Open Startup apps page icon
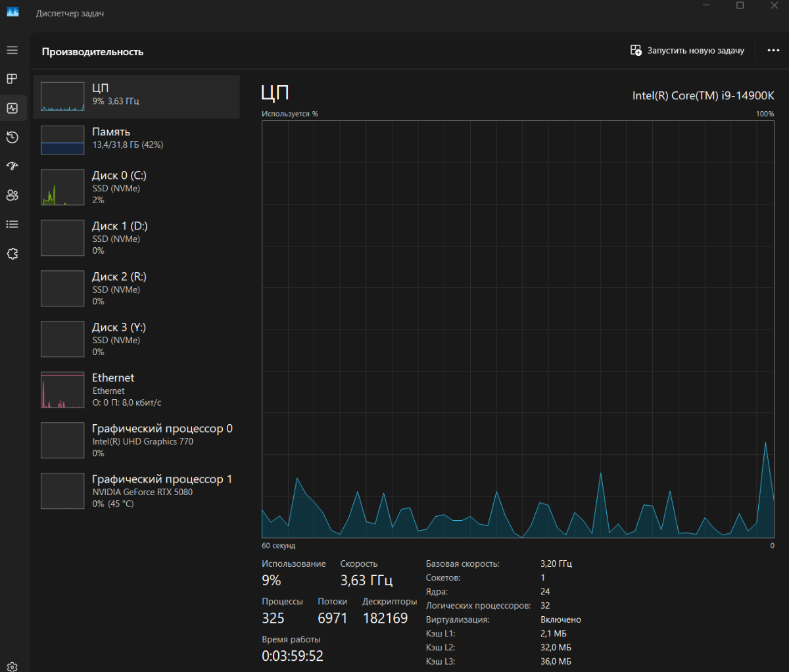This screenshot has width=789, height=672. click(12, 166)
